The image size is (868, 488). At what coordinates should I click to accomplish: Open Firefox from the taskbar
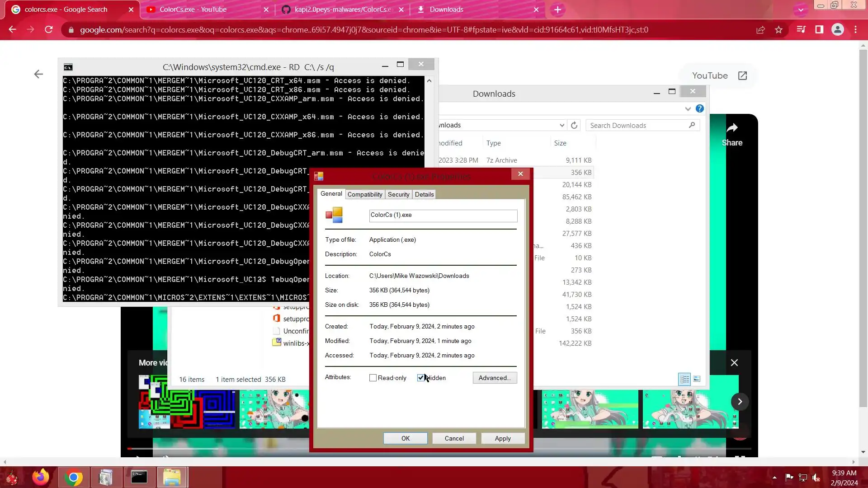click(x=41, y=477)
